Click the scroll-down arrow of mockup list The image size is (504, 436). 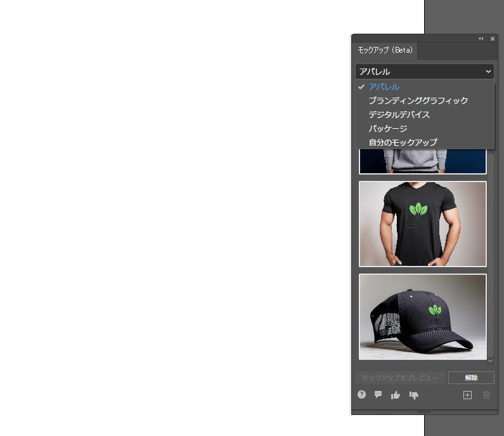(491, 361)
